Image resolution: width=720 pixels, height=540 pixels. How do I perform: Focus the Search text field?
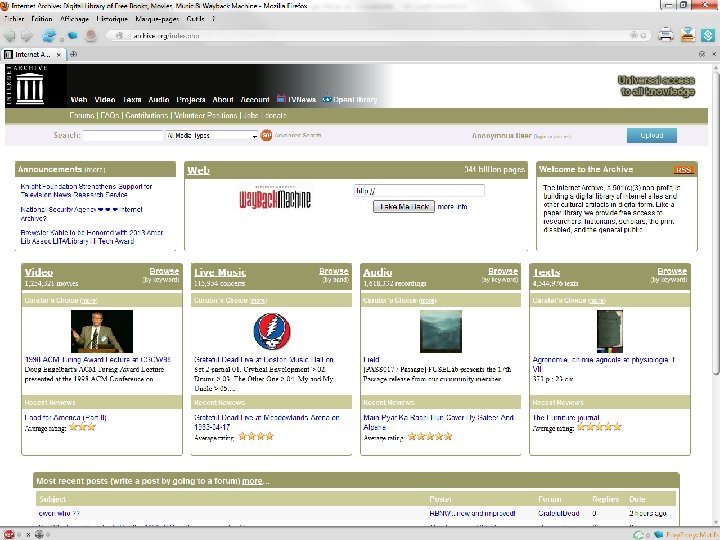(x=123, y=135)
